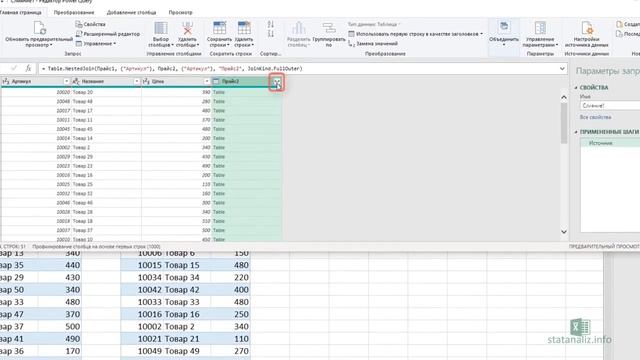640x360 pixels.
Task: Click cell Товар 42 in the Excel sheet
Action: pyautogui.click(x=187, y=290)
